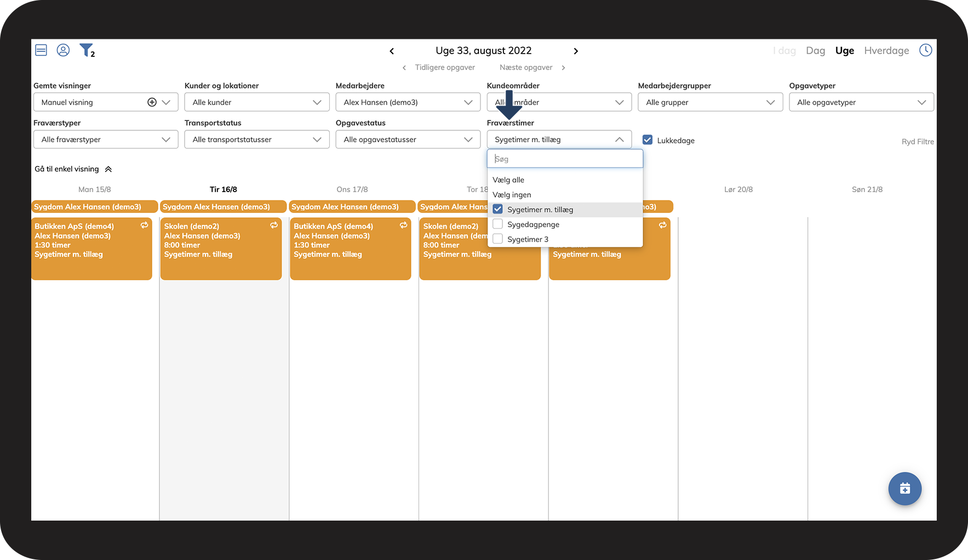
Task: Open the Kunder og lokationer dropdown
Action: (x=257, y=102)
